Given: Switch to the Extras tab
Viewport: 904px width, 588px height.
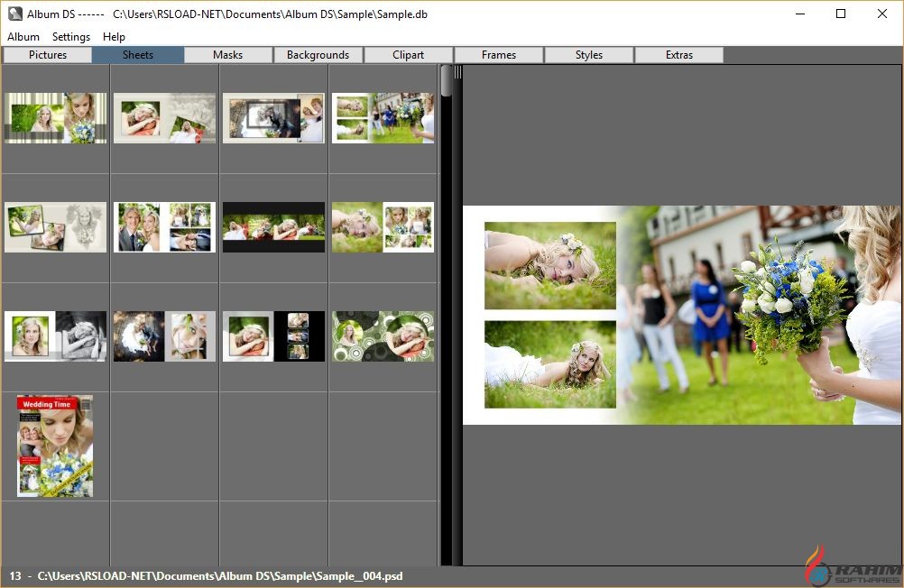Looking at the screenshot, I should click(x=679, y=55).
